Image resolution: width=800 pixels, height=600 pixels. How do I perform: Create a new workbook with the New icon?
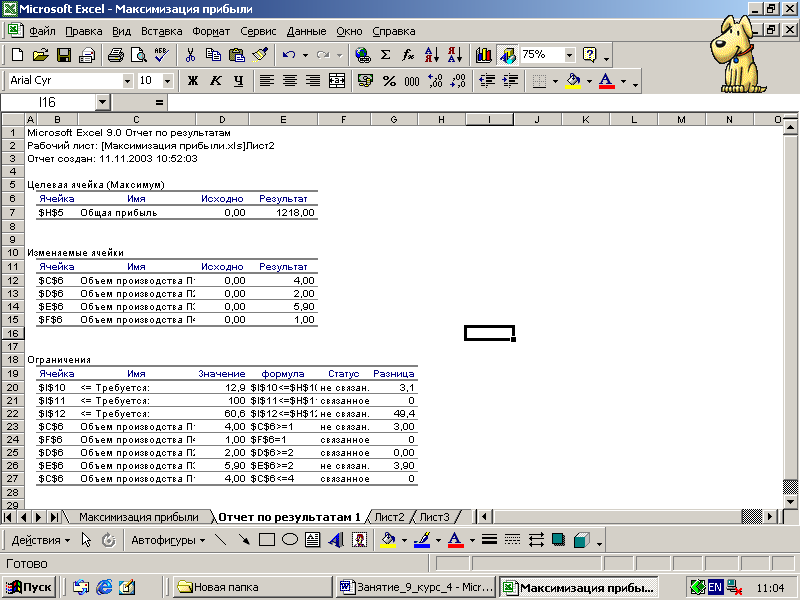tap(17, 55)
